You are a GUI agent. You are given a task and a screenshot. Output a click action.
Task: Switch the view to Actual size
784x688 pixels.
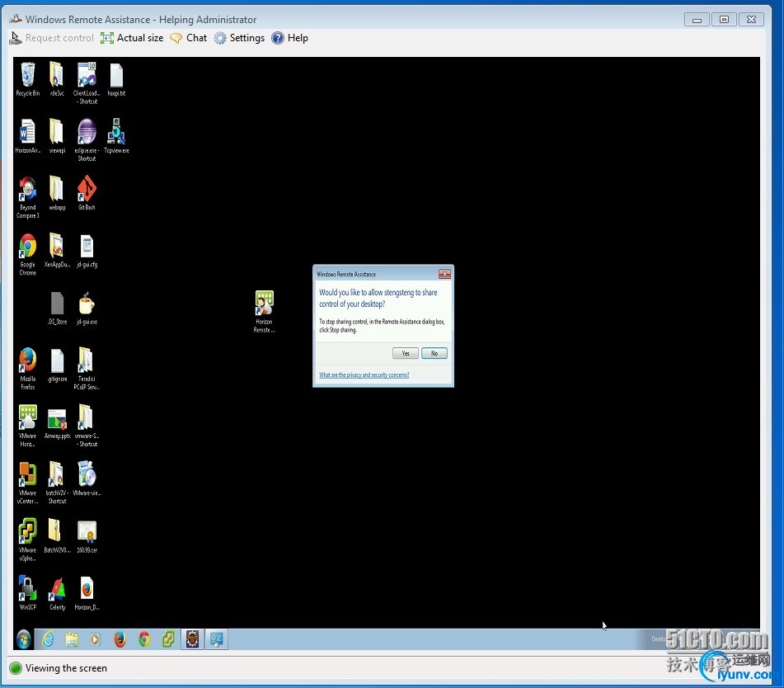[x=132, y=38]
